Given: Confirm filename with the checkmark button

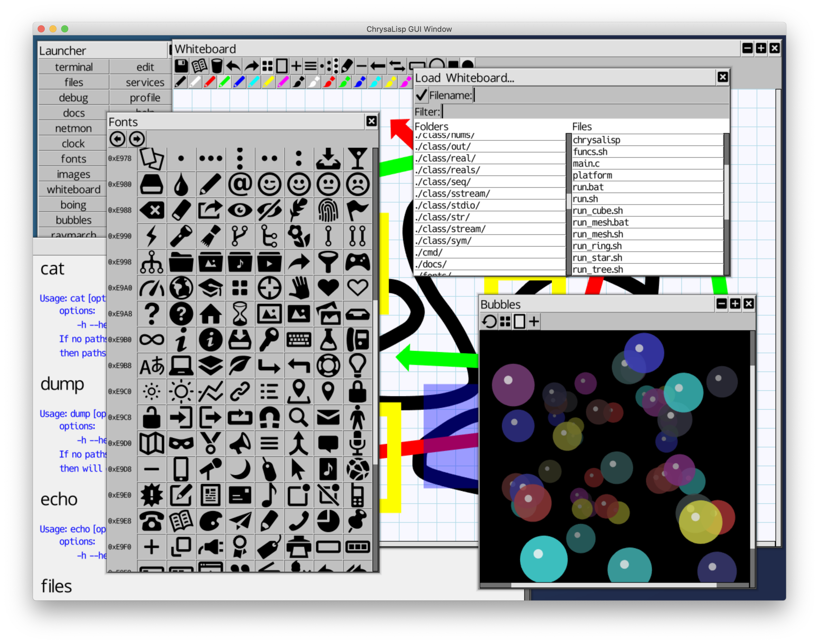Looking at the screenshot, I should 421,95.
